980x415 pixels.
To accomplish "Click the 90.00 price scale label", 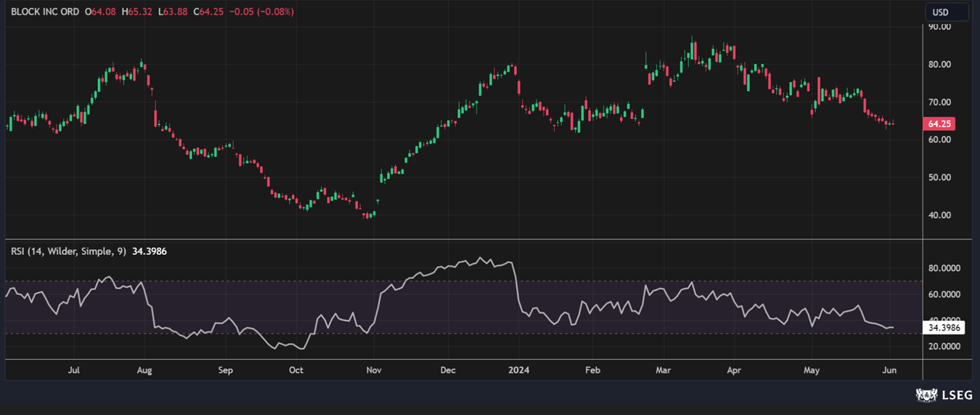I will coord(940,27).
